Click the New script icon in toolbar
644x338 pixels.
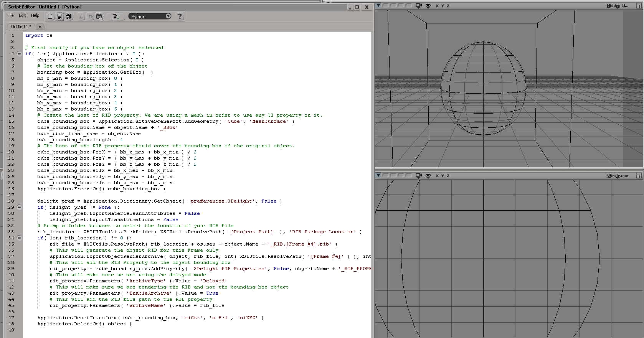point(50,16)
